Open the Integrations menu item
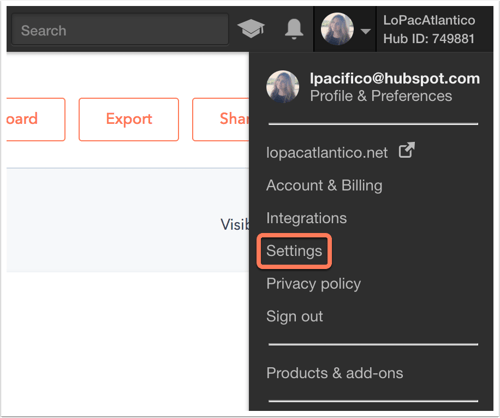 (306, 218)
